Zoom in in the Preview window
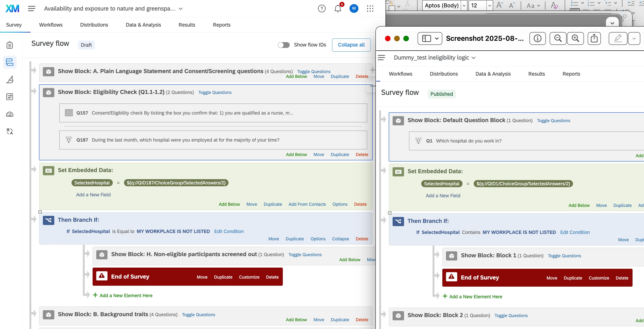644x329 pixels. click(575, 38)
